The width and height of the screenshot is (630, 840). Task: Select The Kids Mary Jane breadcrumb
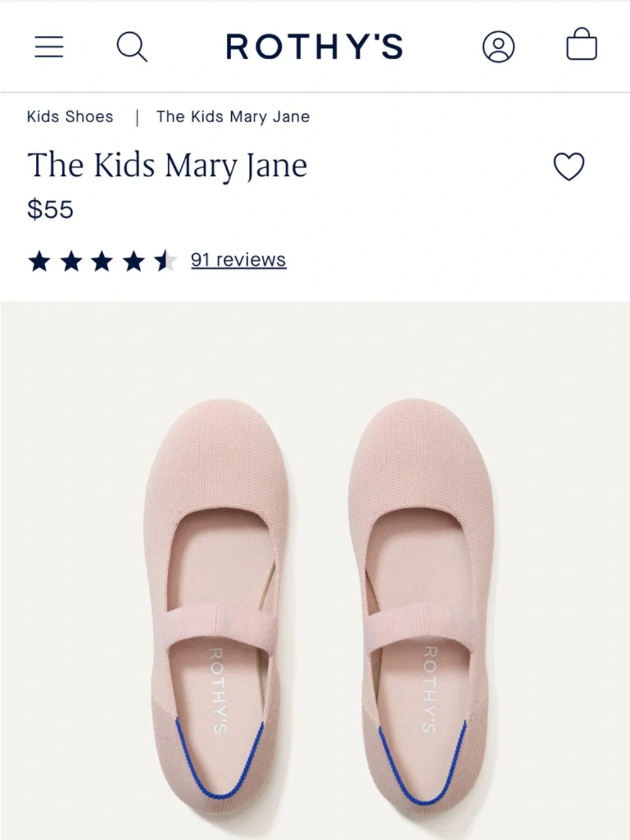232,117
